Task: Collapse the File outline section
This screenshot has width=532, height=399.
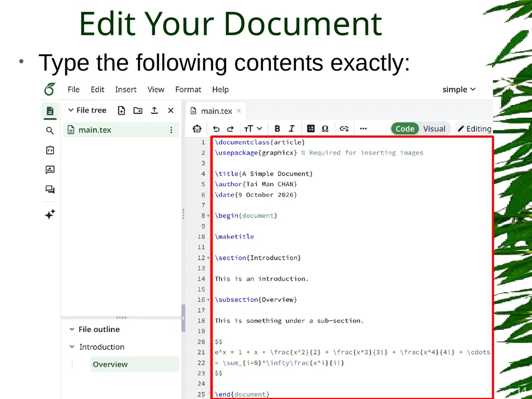Action: tap(72, 329)
